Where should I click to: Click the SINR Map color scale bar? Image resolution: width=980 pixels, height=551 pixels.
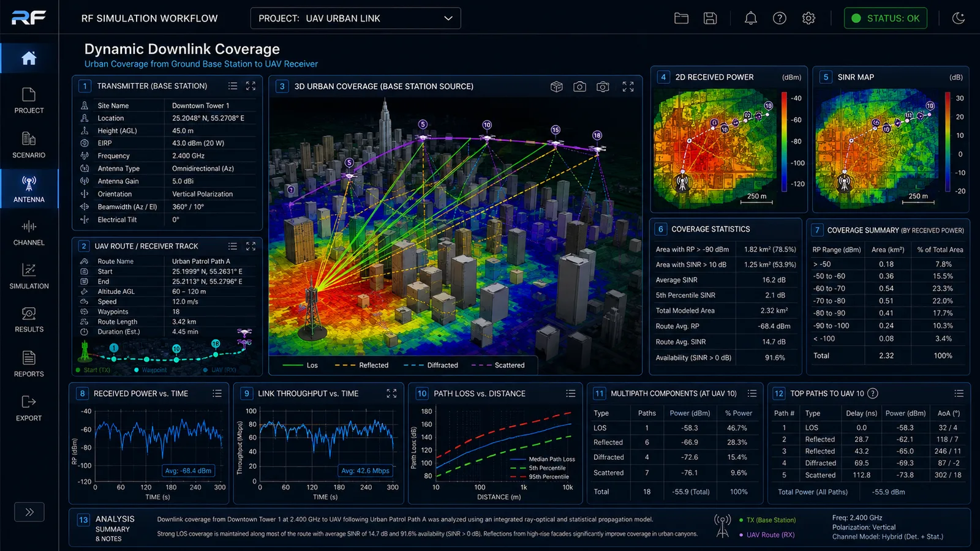click(948, 141)
